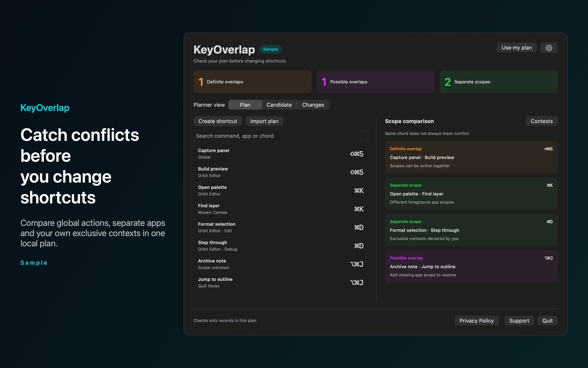Open the Format selection · Step through card

coord(471,230)
